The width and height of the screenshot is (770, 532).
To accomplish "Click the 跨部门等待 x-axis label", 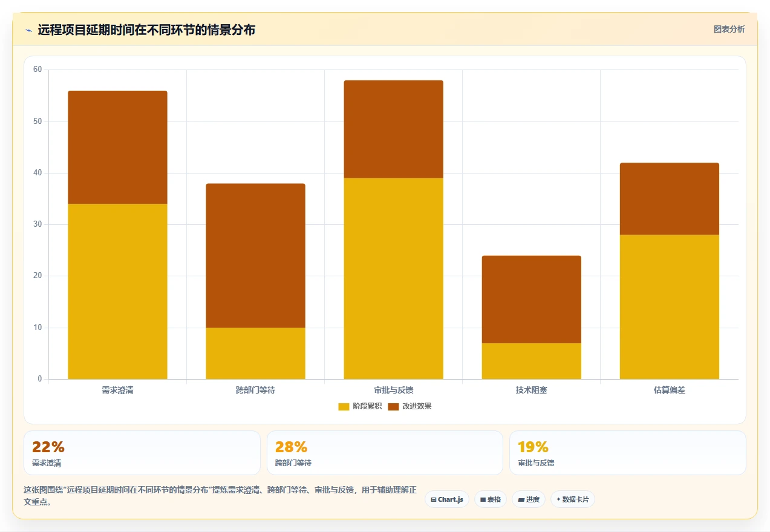I will pos(255,391).
